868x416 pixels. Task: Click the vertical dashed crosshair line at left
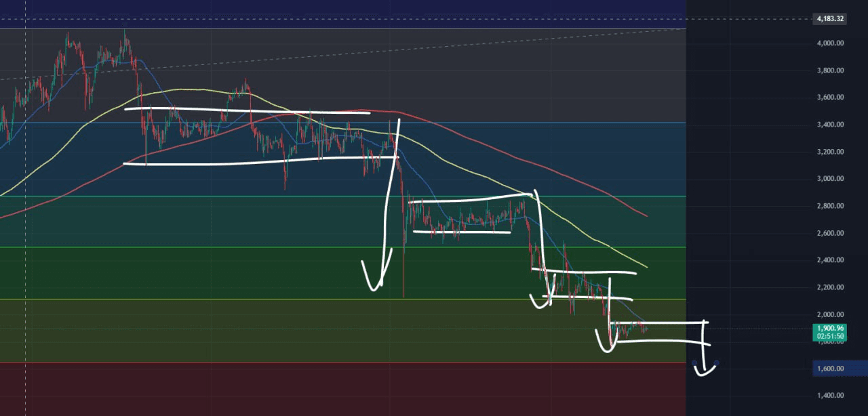tap(26, 203)
